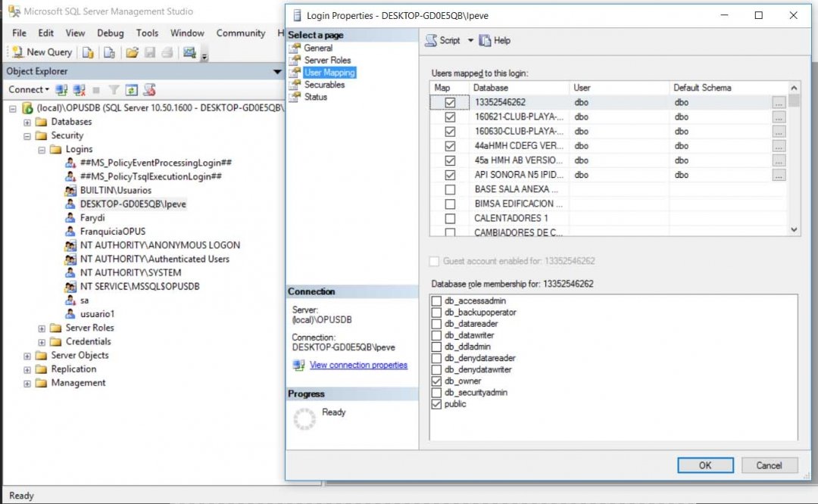Open the General page in Select a page
This screenshot has height=504, width=818.
point(318,48)
